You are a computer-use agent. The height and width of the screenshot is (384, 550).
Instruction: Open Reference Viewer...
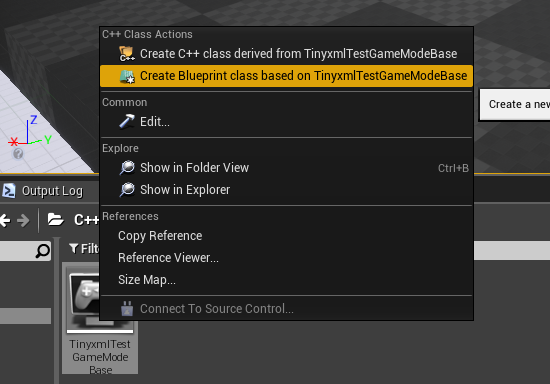coord(286,258)
